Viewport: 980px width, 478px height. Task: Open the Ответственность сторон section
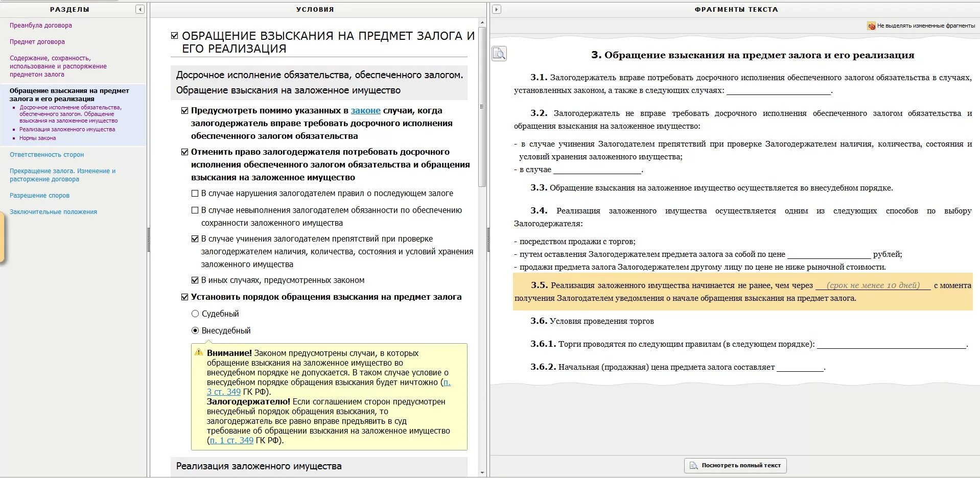click(46, 155)
